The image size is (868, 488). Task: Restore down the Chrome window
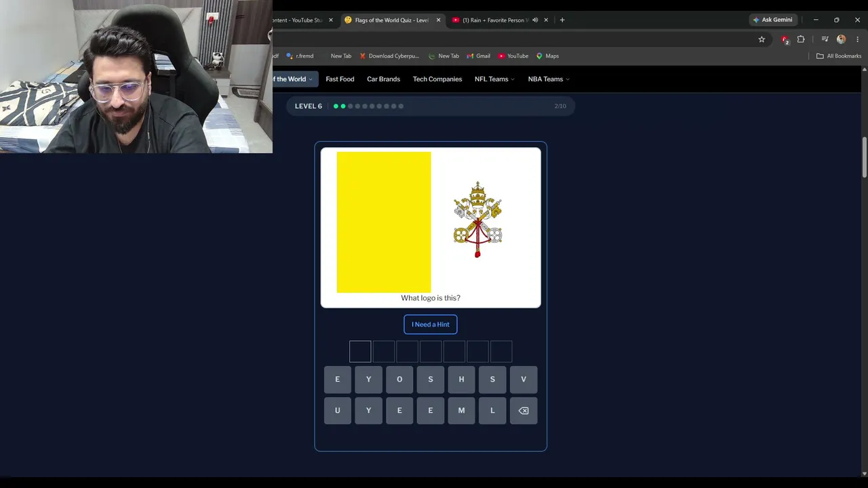pos(836,20)
